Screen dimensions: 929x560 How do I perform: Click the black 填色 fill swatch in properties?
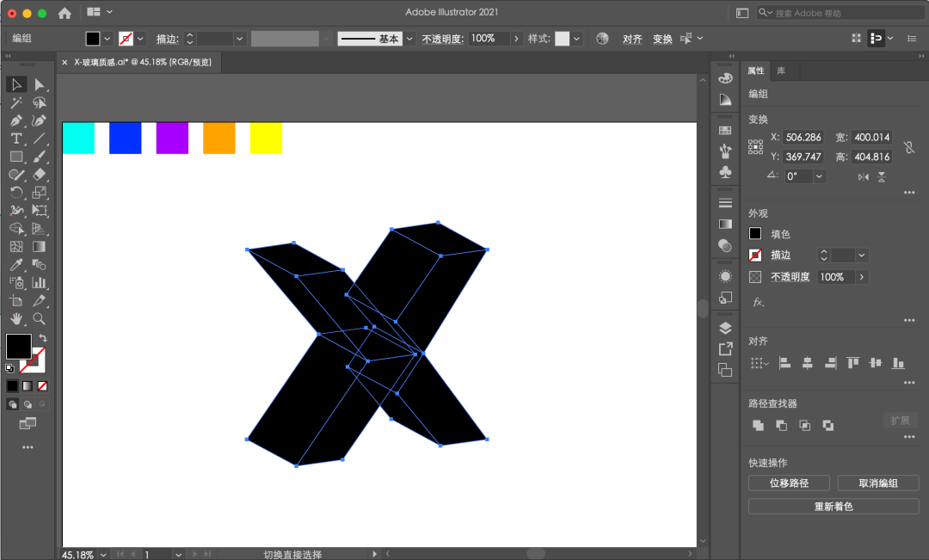(755, 233)
